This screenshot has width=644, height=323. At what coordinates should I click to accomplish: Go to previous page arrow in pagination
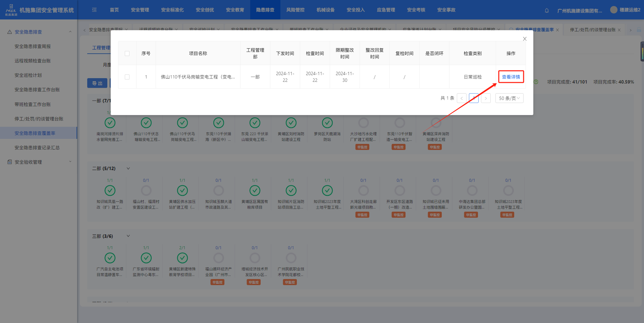[462, 98]
